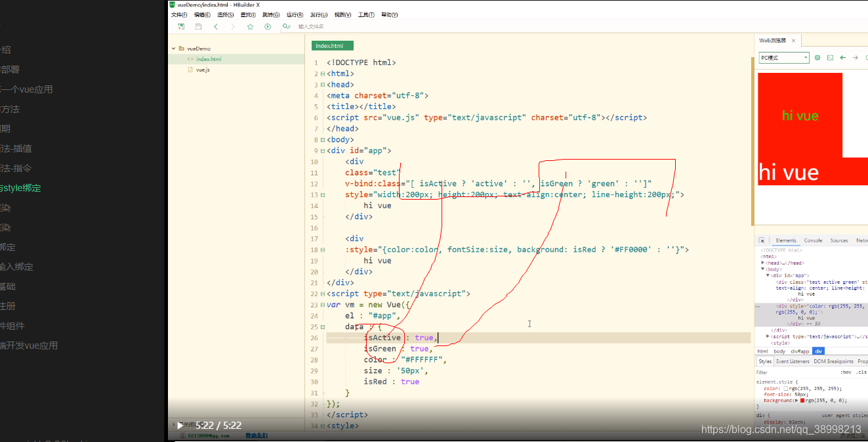
Task: Switch to the Sources devtools tab
Action: pyautogui.click(x=839, y=240)
